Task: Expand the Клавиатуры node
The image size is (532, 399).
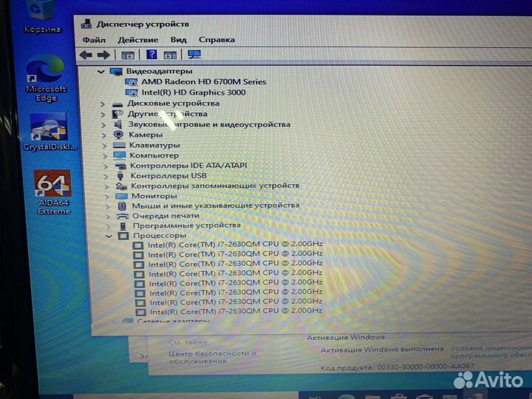Action: 104,146
